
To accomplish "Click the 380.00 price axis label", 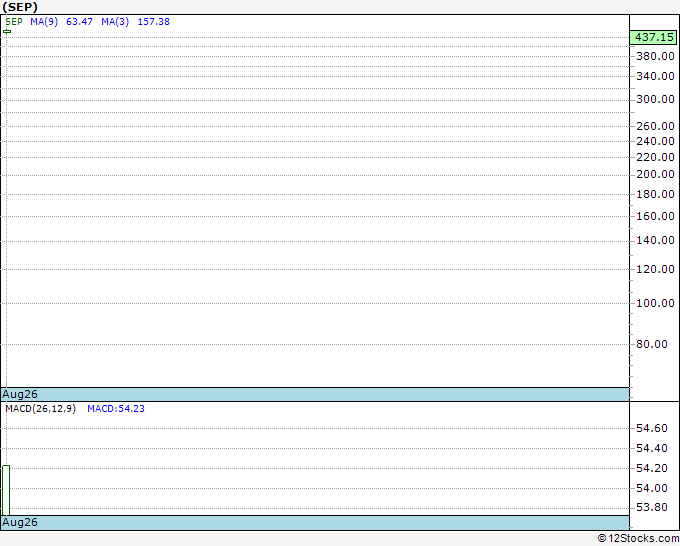I will [x=655, y=56].
